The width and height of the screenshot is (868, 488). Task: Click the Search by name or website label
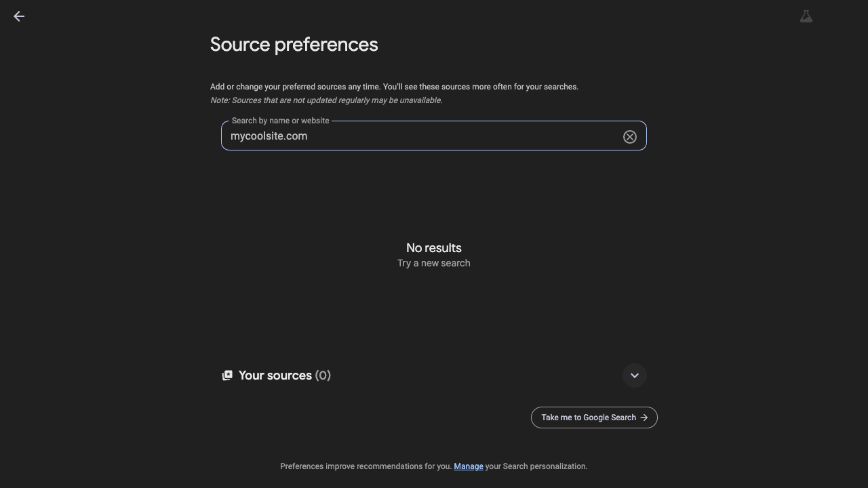coord(280,120)
